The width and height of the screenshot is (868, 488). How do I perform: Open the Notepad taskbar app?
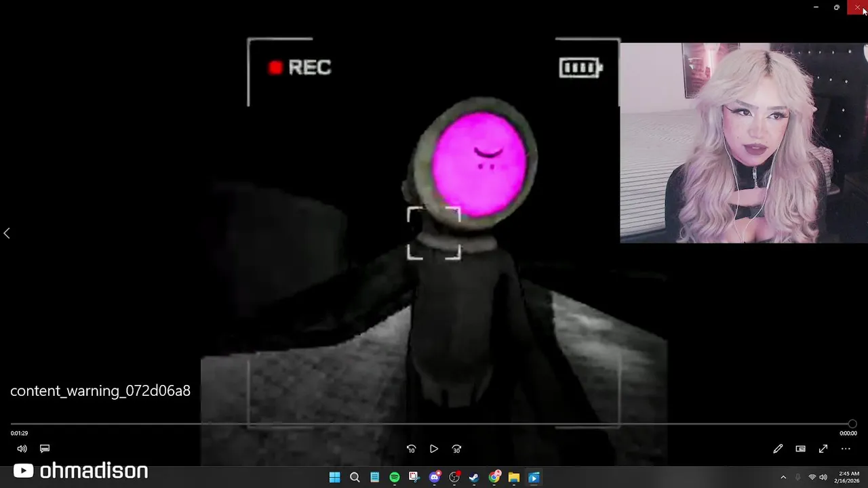click(374, 478)
